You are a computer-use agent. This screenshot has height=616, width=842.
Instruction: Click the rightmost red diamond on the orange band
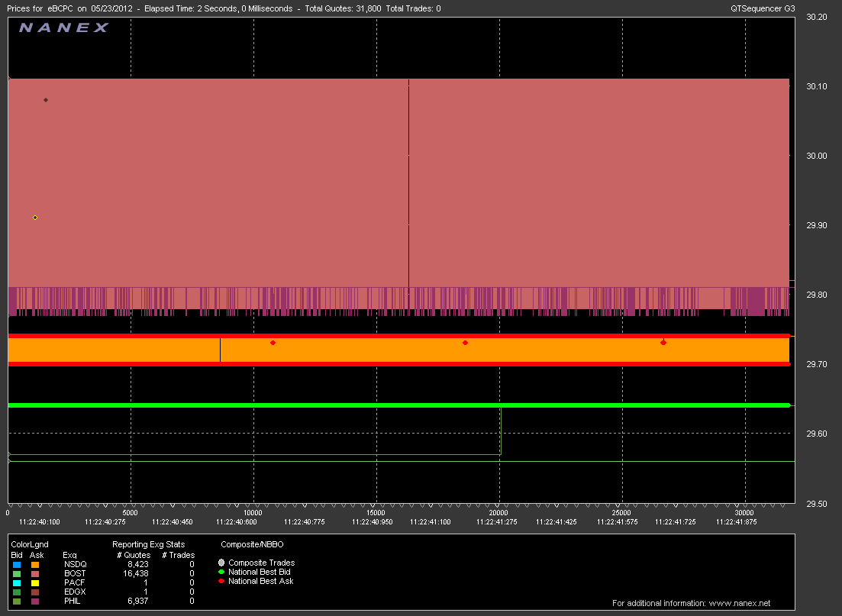click(663, 343)
